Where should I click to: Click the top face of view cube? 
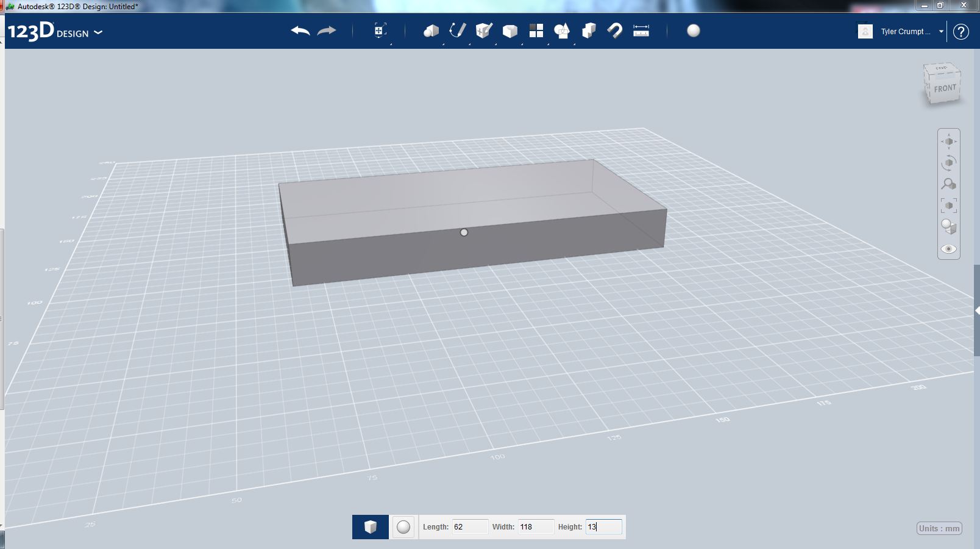click(x=942, y=68)
